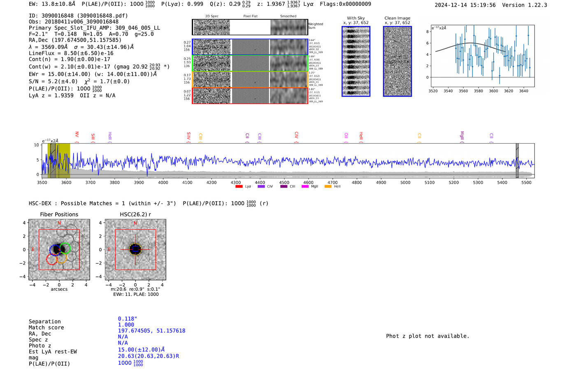Image resolution: width=576 pixels, height=392 pixels.
Task: Click the crosshair center in HSC r image
Action: coord(135,249)
